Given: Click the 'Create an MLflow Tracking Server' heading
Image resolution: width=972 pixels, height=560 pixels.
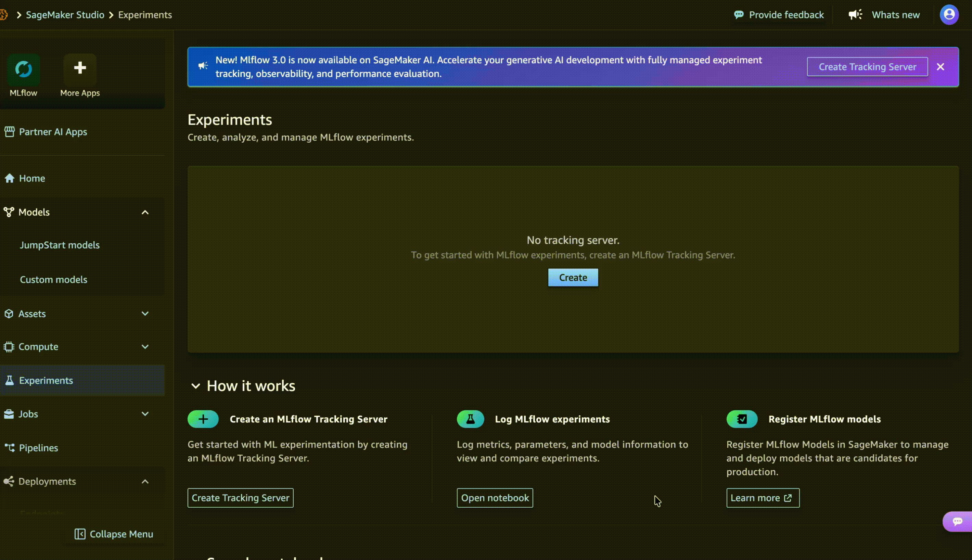Looking at the screenshot, I should coord(308,419).
